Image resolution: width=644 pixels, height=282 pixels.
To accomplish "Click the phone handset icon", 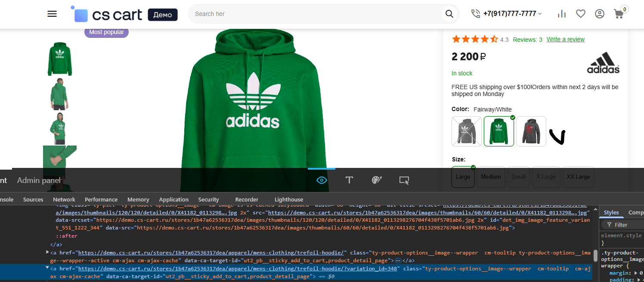I will 475,14.
